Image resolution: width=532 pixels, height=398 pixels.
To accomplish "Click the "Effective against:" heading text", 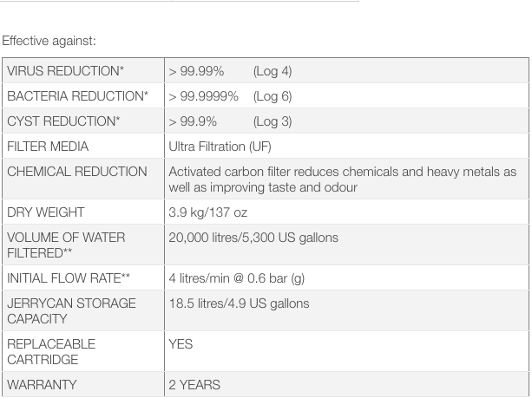I will (x=49, y=41).
